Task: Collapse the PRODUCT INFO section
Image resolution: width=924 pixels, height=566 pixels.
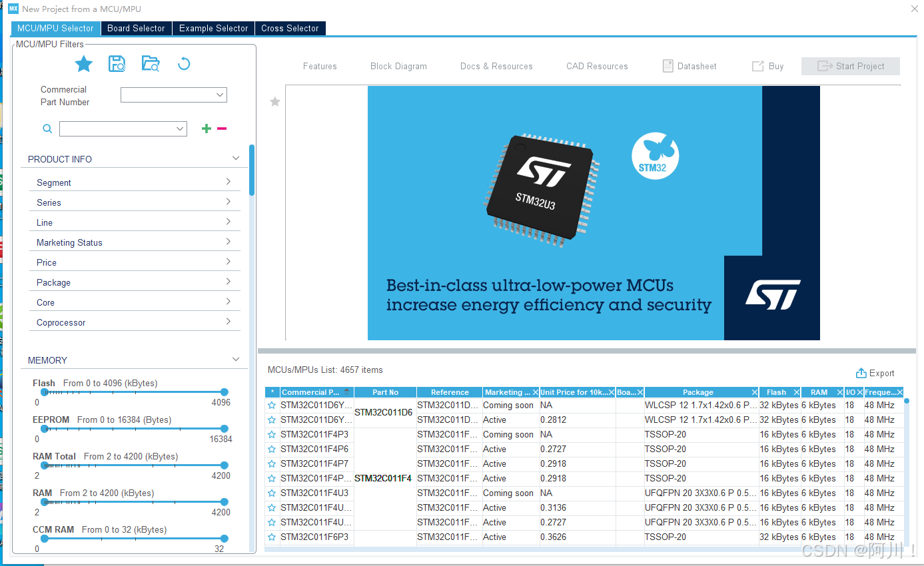Action: (x=235, y=158)
